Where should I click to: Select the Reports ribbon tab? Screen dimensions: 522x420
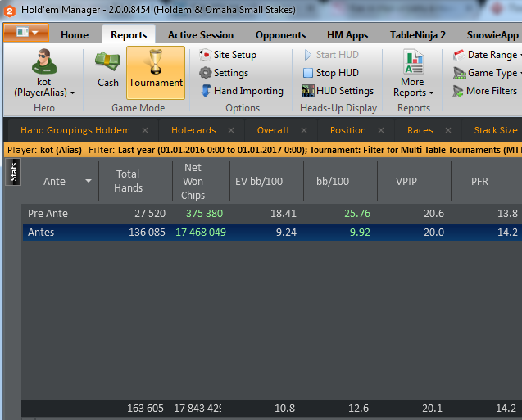click(x=129, y=35)
